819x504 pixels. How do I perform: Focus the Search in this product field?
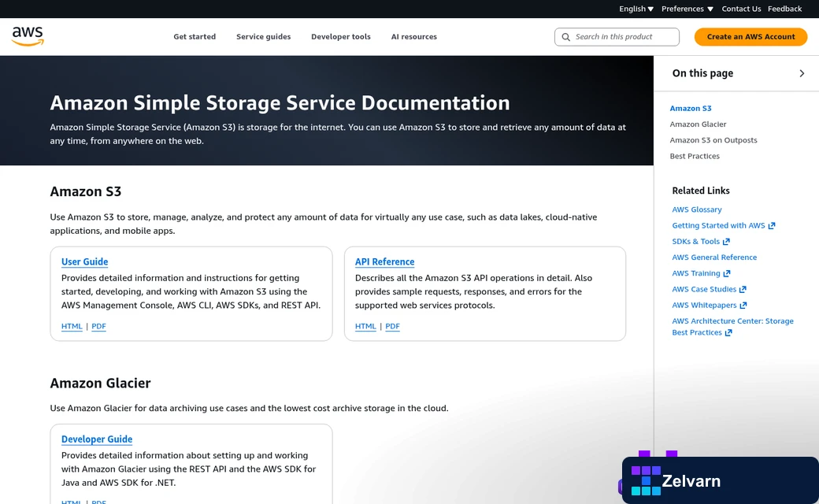pos(617,37)
